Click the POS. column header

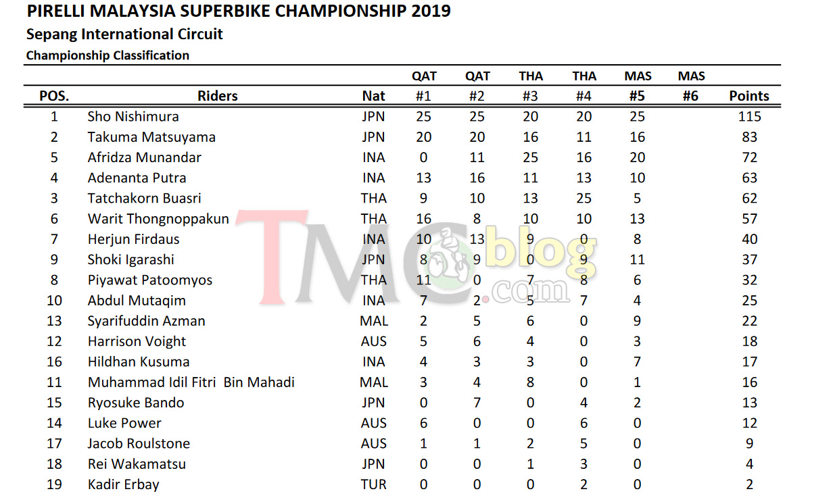(x=55, y=96)
